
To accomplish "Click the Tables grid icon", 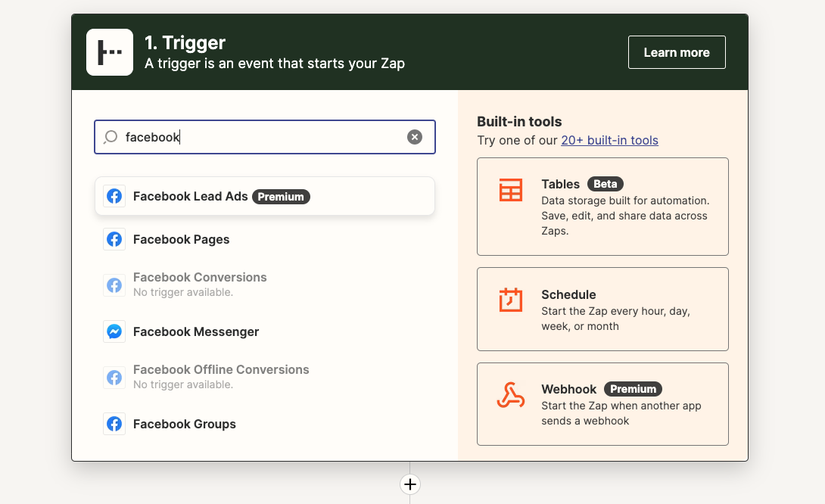I will (510, 190).
